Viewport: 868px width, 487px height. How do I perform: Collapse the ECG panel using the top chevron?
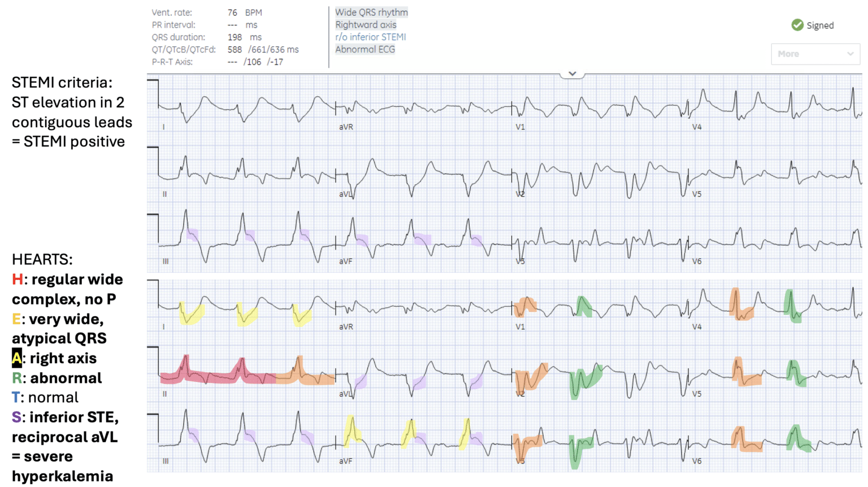(572, 74)
